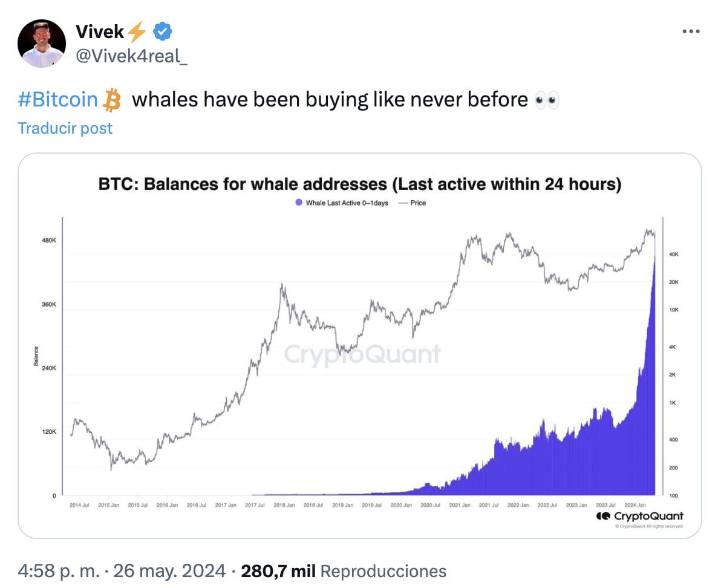Click the eyes emoji in the post

(547, 100)
